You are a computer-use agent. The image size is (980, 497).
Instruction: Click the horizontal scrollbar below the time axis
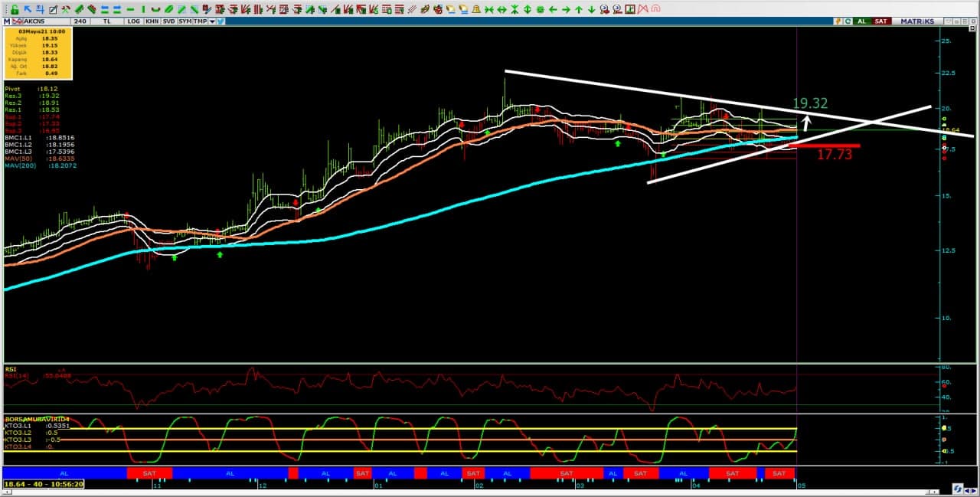490,490
